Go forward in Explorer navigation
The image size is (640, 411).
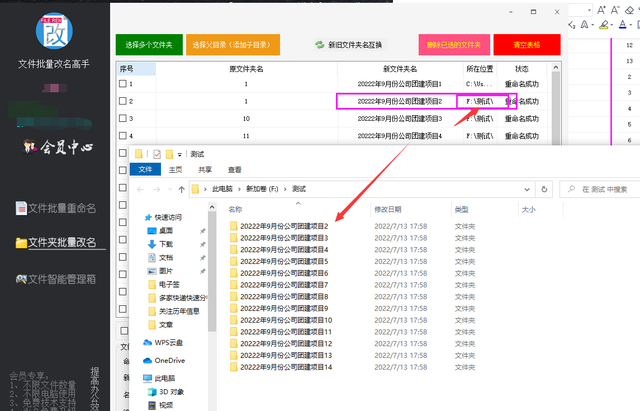(157, 189)
